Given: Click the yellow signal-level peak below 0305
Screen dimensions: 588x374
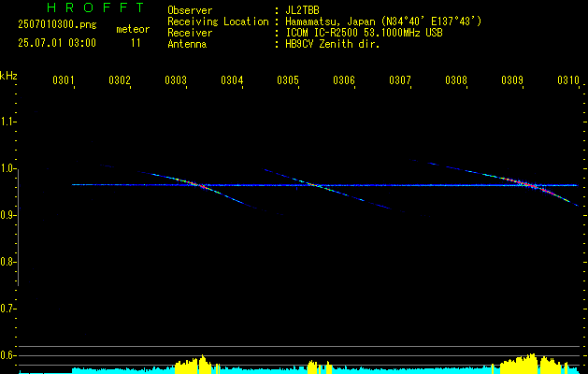Looking at the screenshot, I should click(320, 367).
